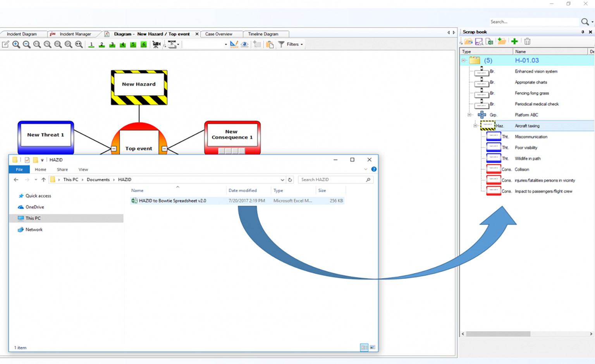Open the Timeline Diagram tab
The width and height of the screenshot is (595, 364).
click(x=263, y=34)
